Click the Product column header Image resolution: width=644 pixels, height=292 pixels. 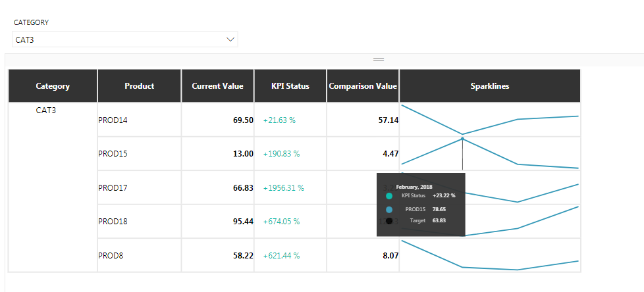coord(139,86)
